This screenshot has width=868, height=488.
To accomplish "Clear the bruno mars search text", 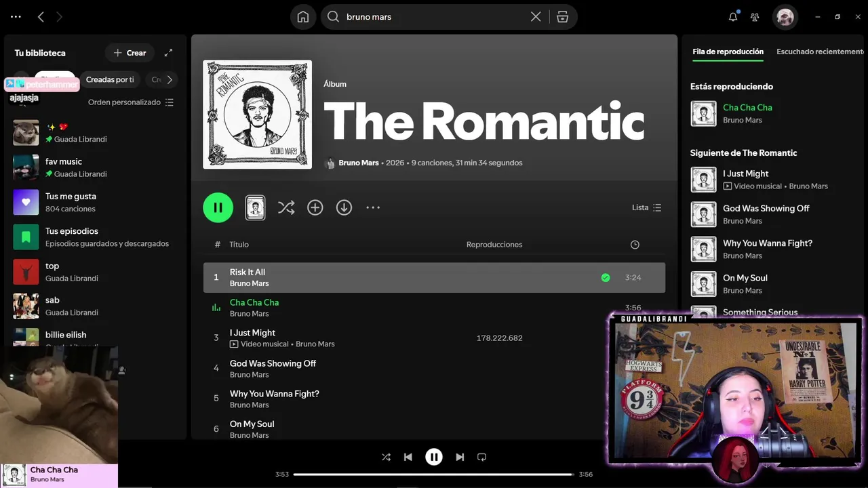I will (536, 17).
